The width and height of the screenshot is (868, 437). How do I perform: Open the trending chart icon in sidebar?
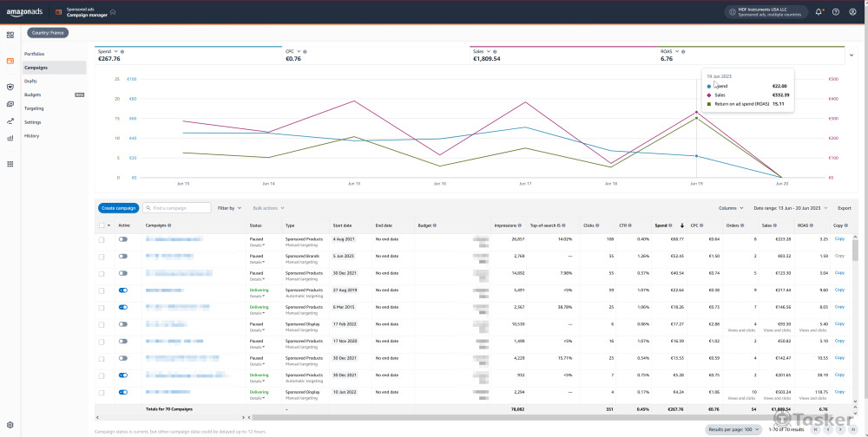[x=10, y=121]
